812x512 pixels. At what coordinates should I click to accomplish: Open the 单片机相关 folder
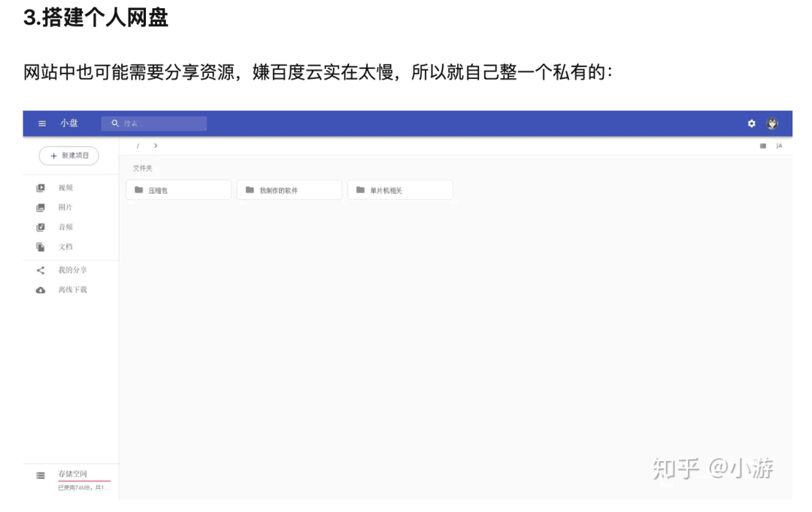coord(399,189)
